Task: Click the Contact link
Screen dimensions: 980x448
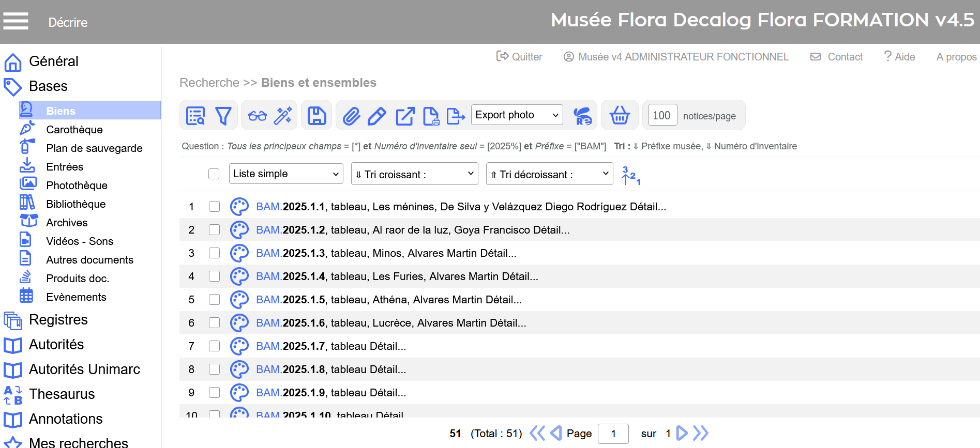Action: (x=836, y=57)
